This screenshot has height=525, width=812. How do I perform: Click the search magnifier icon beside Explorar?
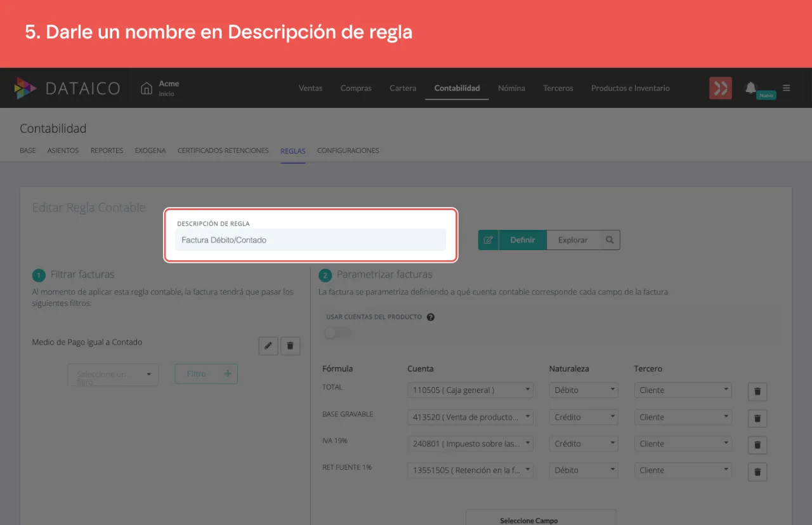tap(610, 240)
